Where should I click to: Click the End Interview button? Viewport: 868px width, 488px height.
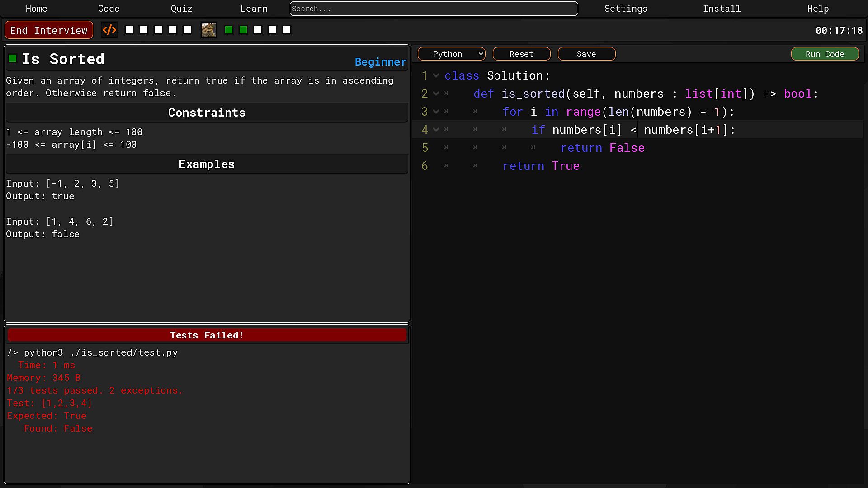click(49, 30)
